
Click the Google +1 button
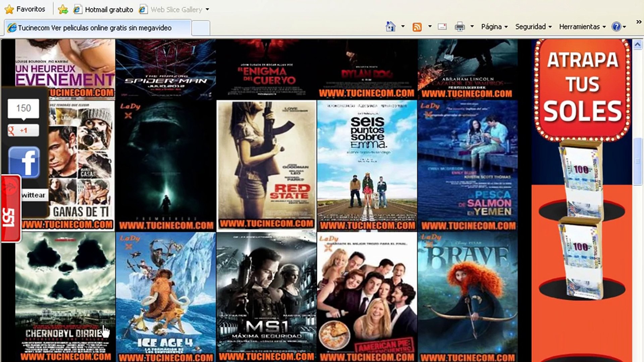coord(23,130)
